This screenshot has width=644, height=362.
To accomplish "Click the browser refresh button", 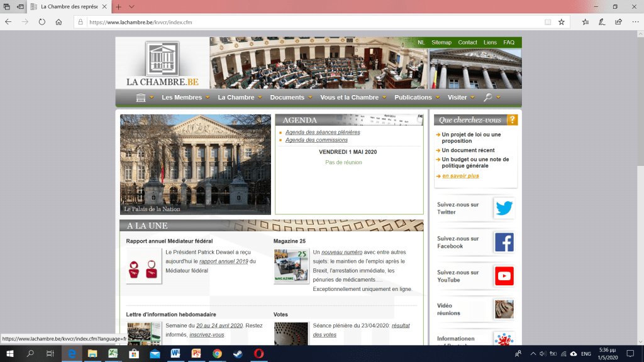I will pos(42,21).
